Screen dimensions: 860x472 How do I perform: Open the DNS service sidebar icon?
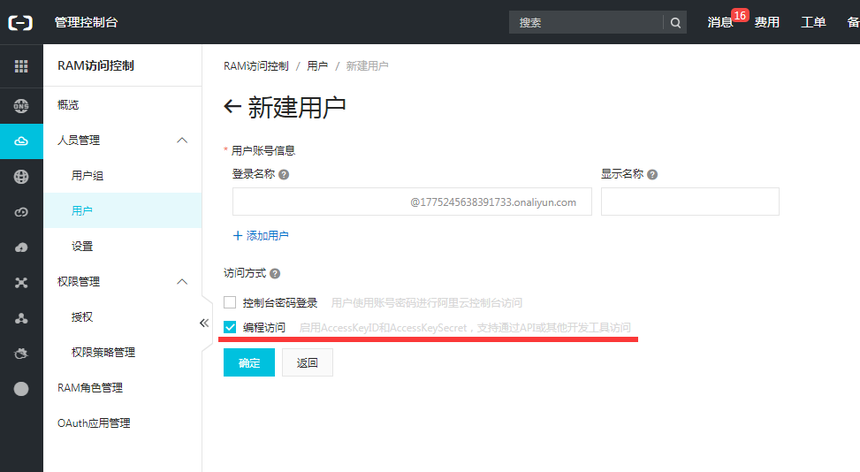point(21,106)
